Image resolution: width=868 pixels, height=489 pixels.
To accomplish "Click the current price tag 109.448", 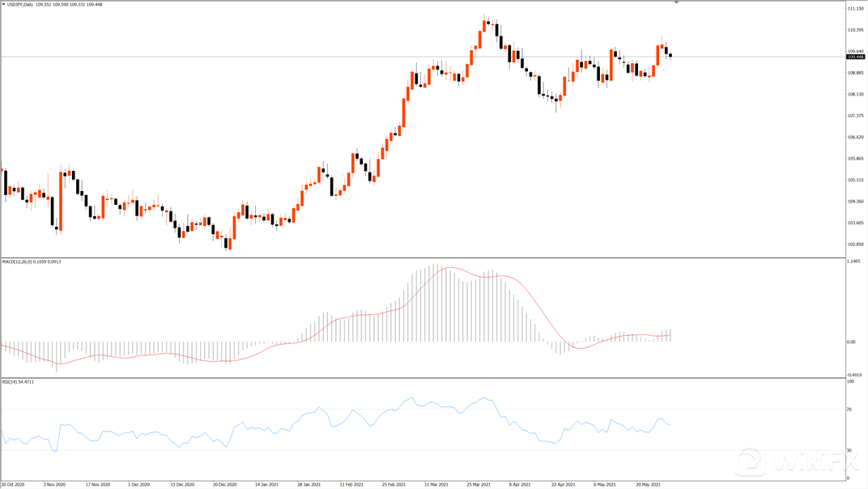I will click(x=855, y=57).
